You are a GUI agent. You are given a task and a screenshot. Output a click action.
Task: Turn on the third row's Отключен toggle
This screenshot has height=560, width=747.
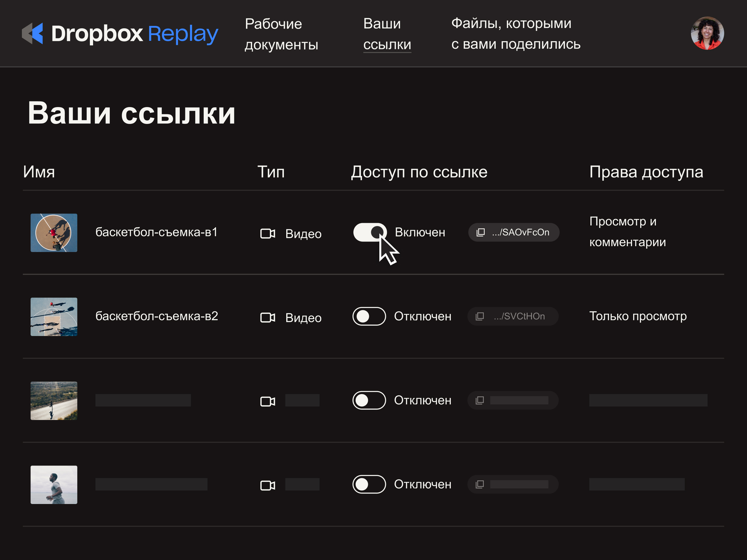369,400
